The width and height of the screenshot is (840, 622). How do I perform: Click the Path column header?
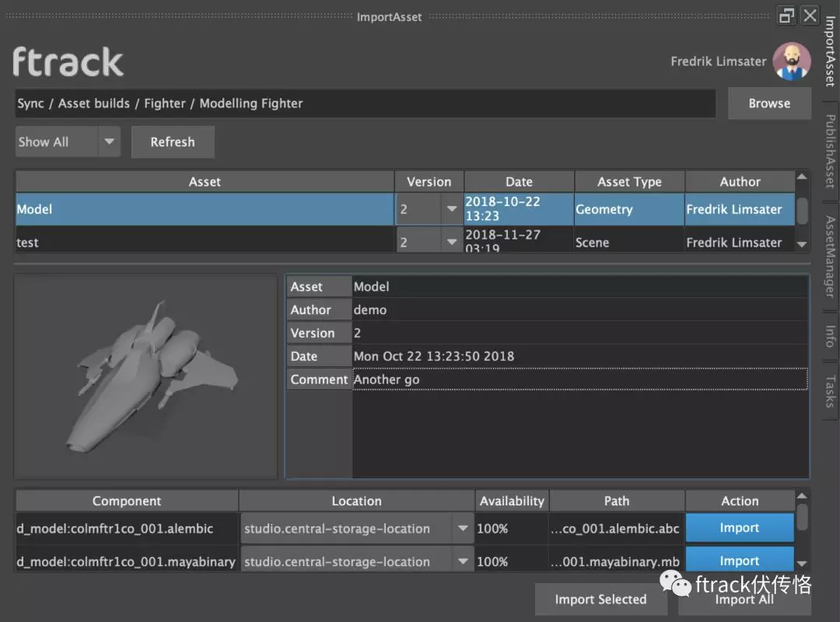pos(617,501)
